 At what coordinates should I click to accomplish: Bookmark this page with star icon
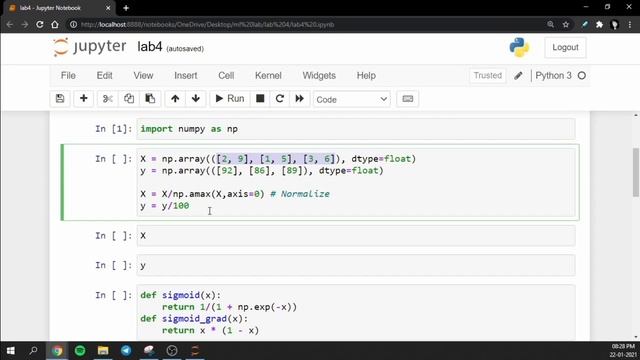(566, 24)
